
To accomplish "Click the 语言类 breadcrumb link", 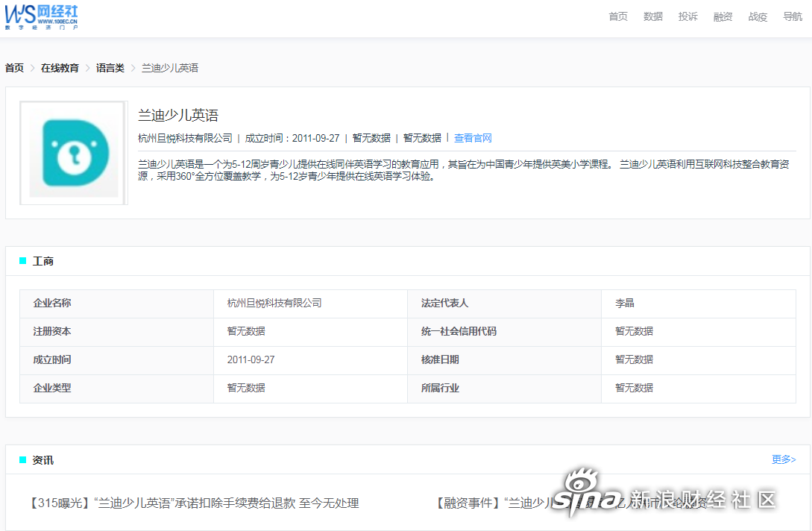I will click(x=110, y=68).
